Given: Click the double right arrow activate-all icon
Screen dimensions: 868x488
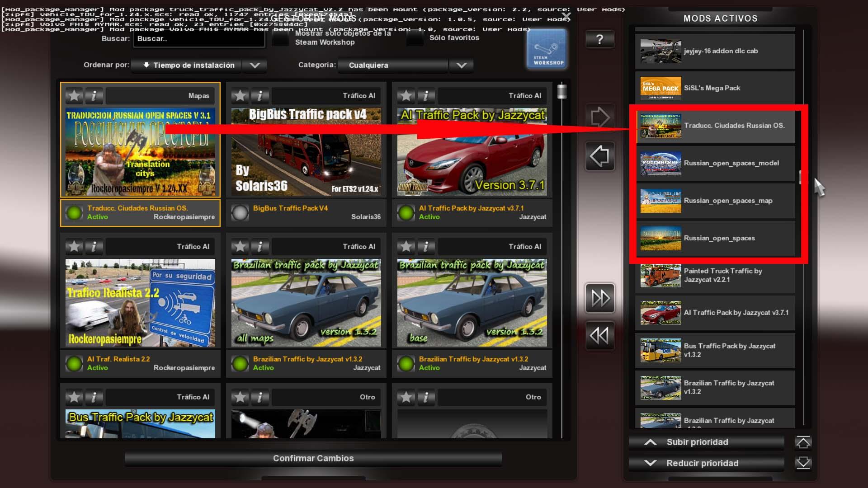Looking at the screenshot, I should coord(599,298).
